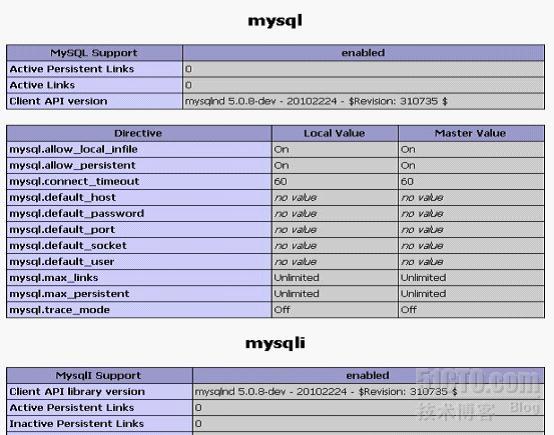554x435 pixels.
Task: Select the mysql.default_port directive name
Action: [62, 230]
